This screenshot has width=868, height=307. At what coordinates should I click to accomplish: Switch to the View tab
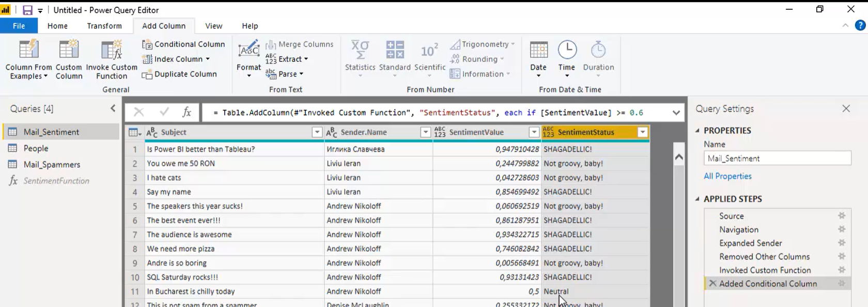coord(213,26)
